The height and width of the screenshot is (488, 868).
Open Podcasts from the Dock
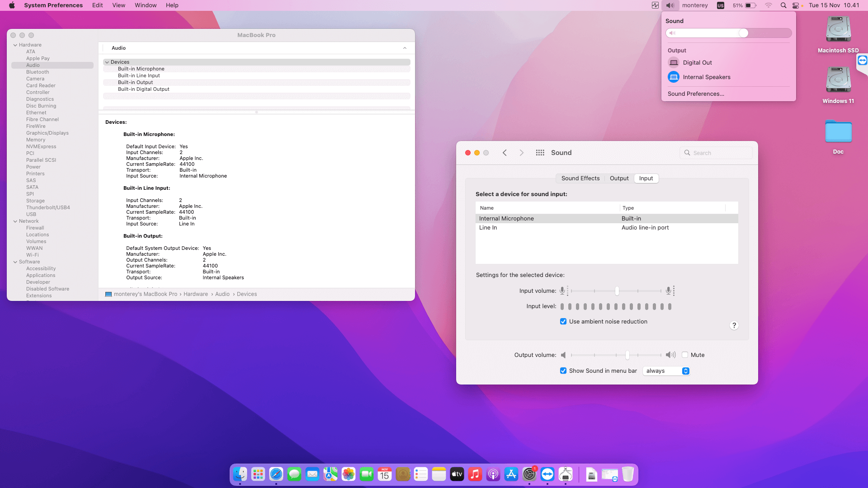coord(493,474)
